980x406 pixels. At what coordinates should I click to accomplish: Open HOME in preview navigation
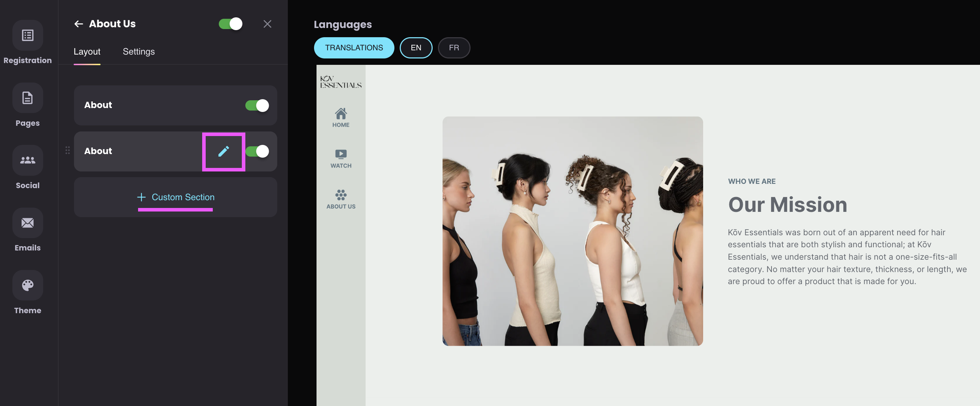341,118
